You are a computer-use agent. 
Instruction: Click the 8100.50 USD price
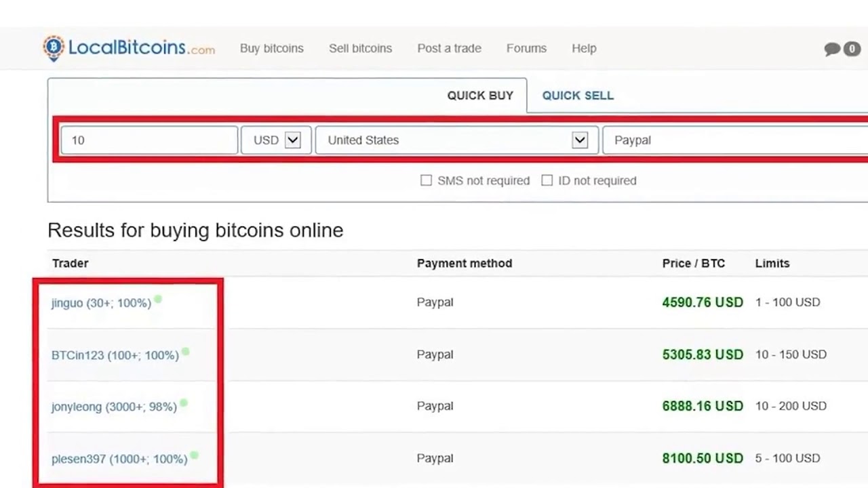[x=703, y=458]
